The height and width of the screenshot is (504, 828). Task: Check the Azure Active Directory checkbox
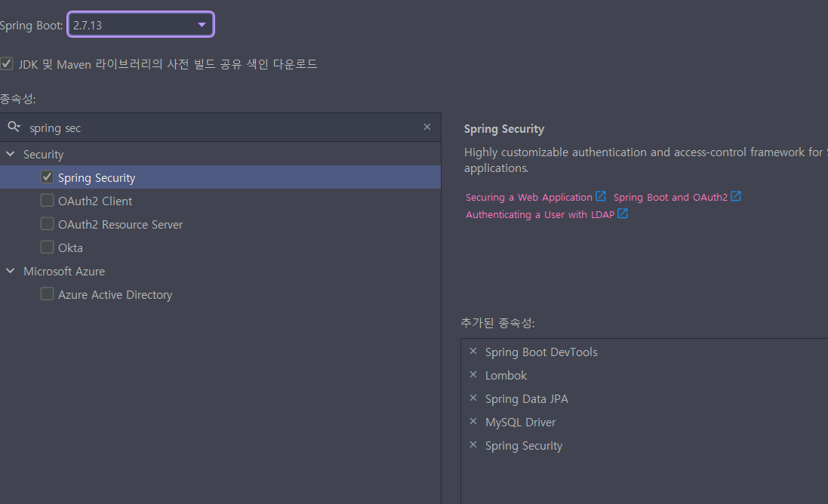point(47,294)
